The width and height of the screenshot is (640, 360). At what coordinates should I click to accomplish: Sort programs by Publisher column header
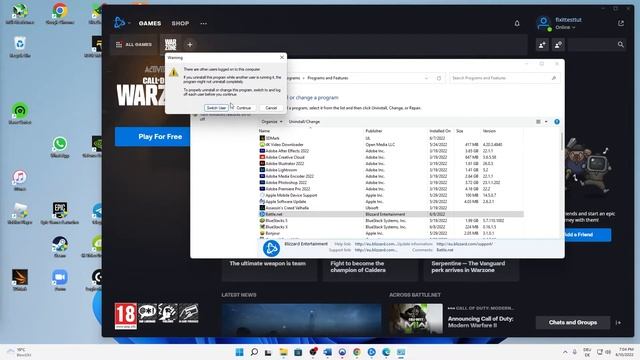click(x=373, y=131)
